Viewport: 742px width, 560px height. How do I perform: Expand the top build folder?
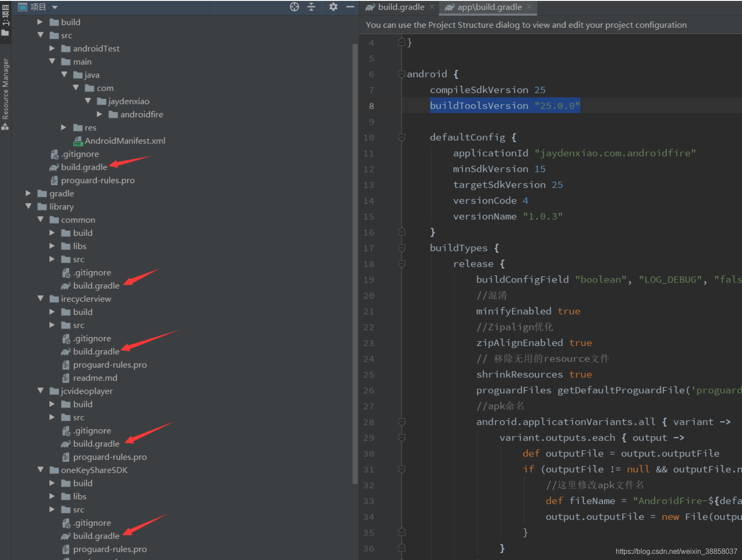point(40,22)
